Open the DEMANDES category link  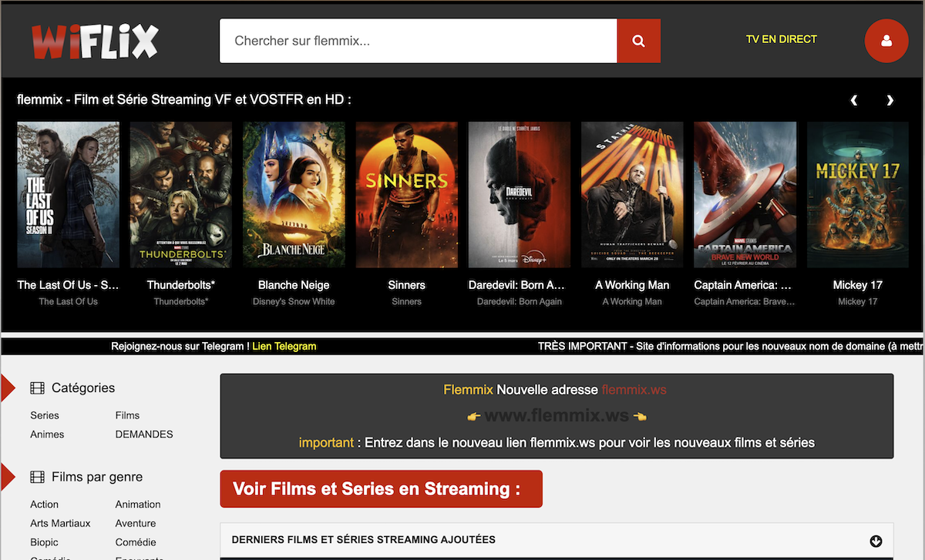144,434
